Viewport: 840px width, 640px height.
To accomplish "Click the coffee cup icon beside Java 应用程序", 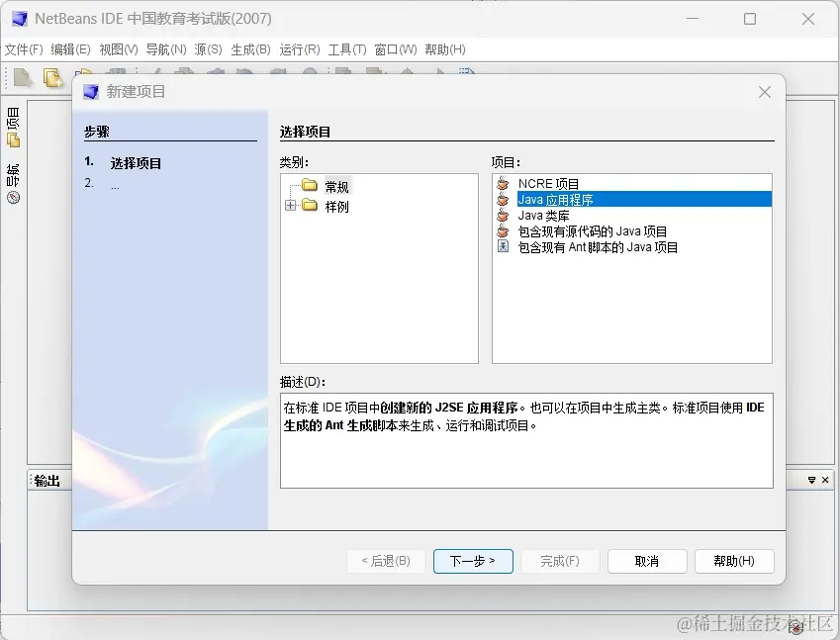I will [501, 199].
